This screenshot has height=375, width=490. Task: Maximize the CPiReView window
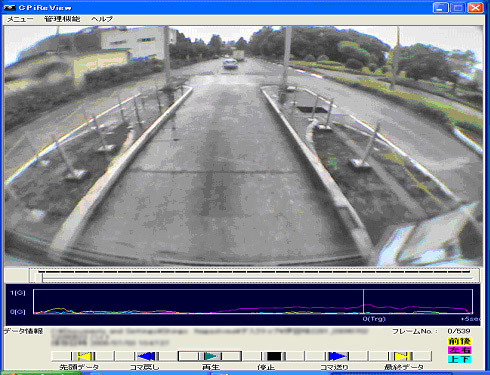[458, 7]
